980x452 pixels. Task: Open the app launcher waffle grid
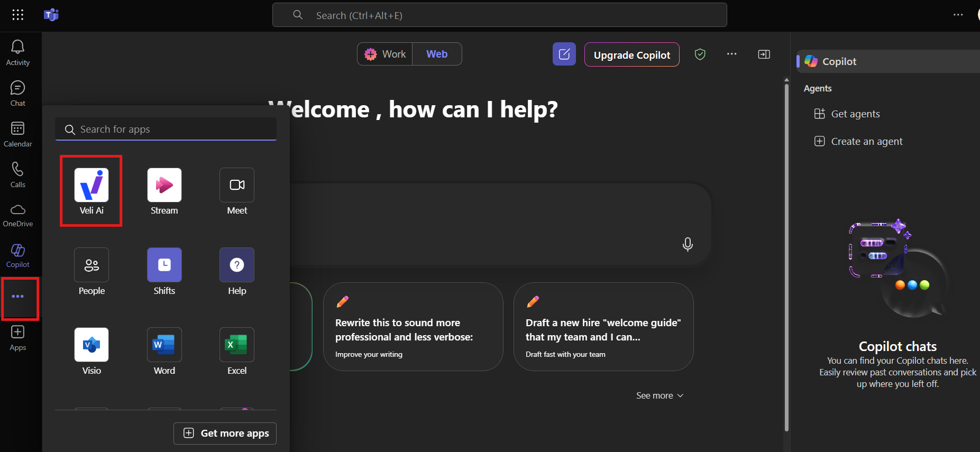[18, 15]
